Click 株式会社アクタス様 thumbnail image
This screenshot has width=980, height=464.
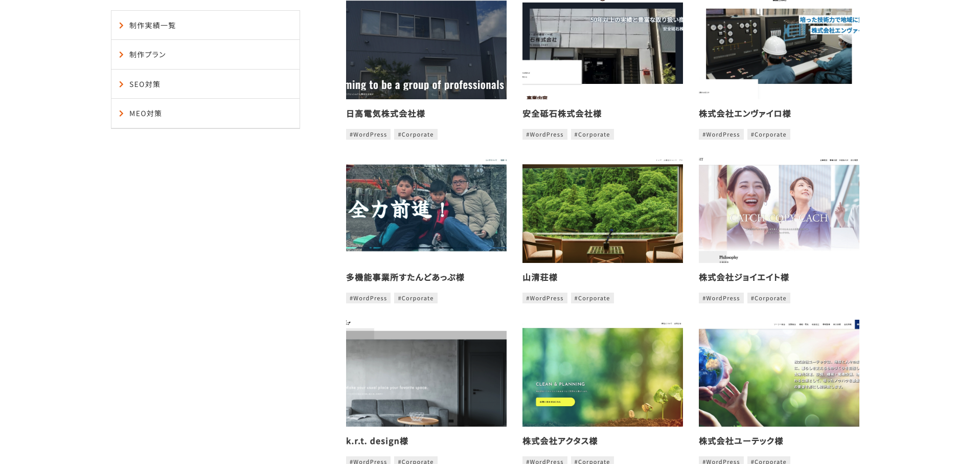click(x=602, y=377)
